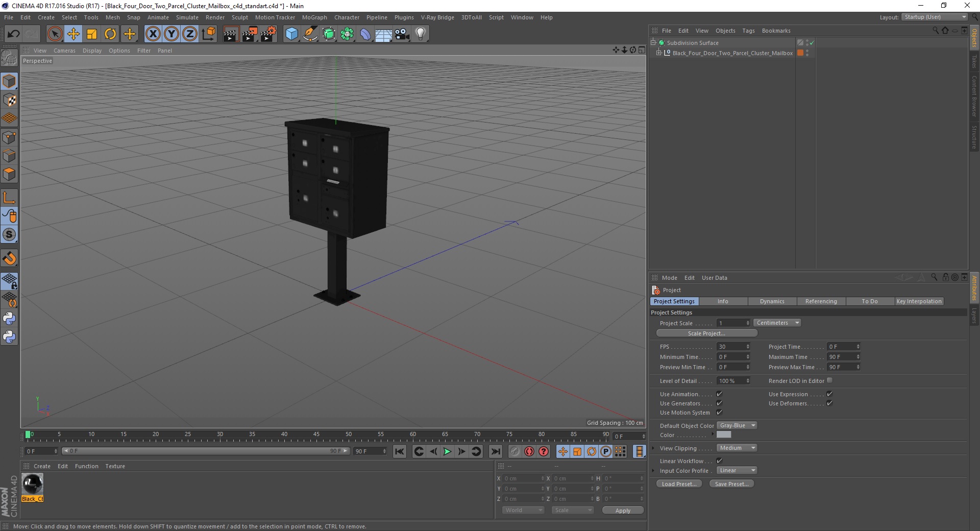
Task: Open the Deformer bend icon
Action: (x=366, y=34)
